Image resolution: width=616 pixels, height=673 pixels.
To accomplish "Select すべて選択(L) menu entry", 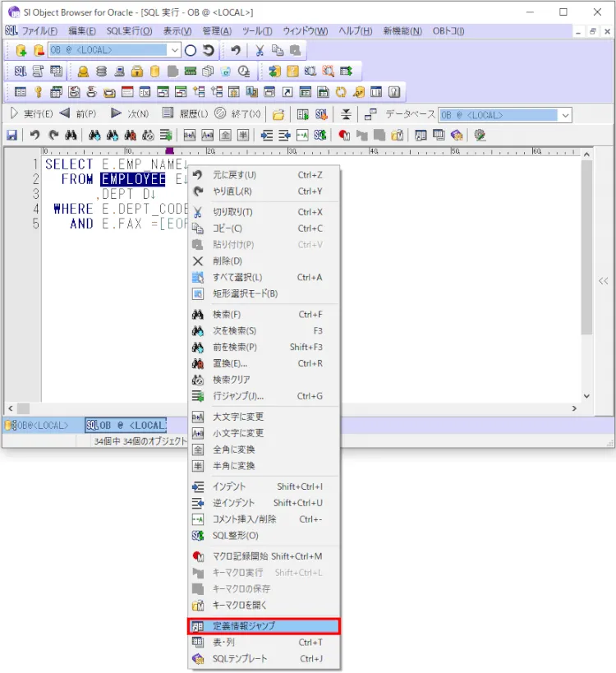I will (264, 277).
